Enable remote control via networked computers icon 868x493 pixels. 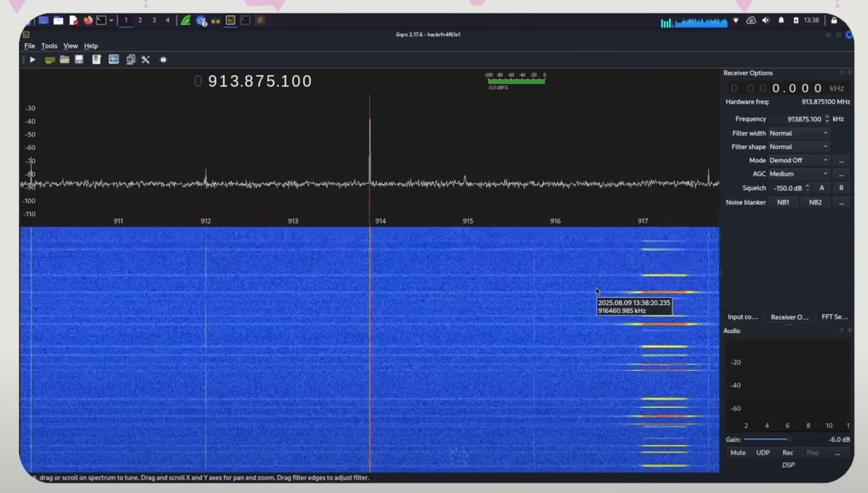tap(131, 60)
